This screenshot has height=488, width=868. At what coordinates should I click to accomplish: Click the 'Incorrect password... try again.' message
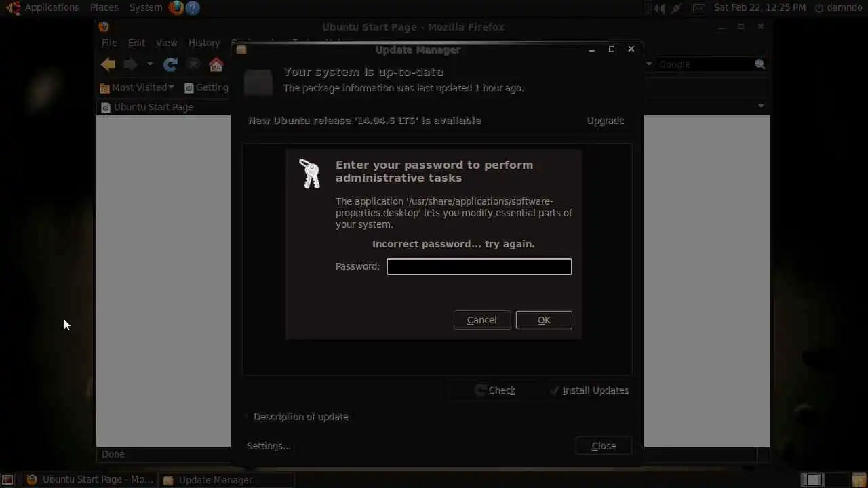[x=454, y=244]
